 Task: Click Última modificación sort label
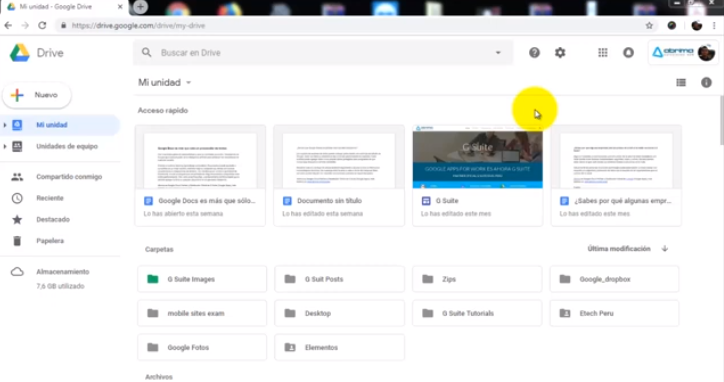619,249
